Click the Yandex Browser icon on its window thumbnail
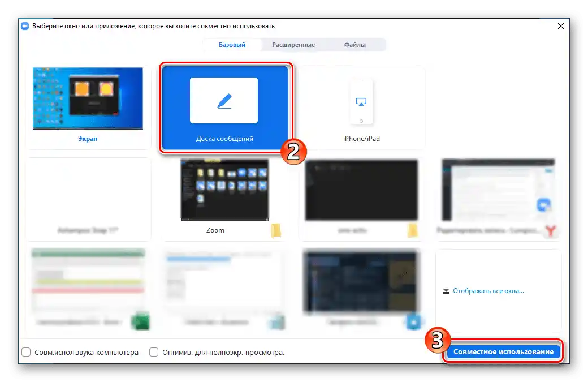 click(x=550, y=230)
